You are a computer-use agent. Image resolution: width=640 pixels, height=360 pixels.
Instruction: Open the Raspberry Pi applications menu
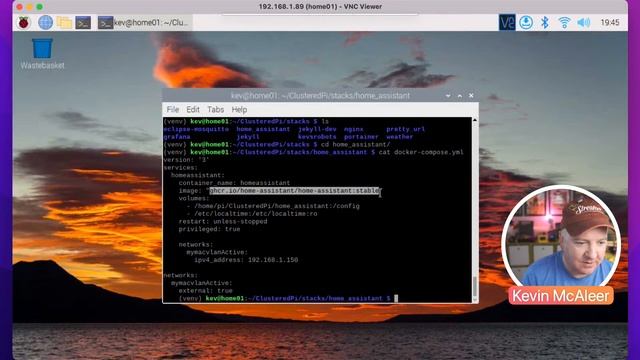click(x=24, y=22)
